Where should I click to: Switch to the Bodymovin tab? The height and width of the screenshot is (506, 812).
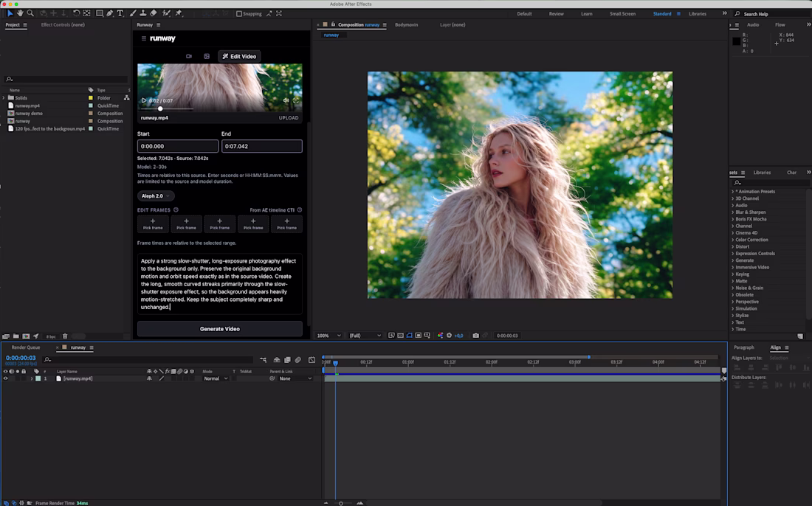tap(407, 25)
